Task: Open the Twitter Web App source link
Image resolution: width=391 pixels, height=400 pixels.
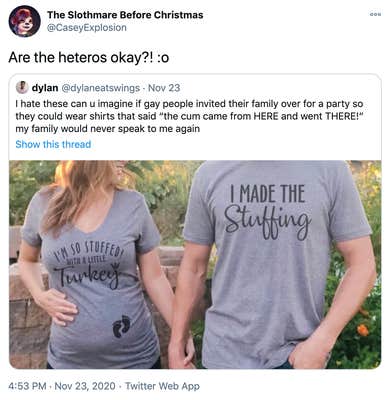Action: pos(162,386)
